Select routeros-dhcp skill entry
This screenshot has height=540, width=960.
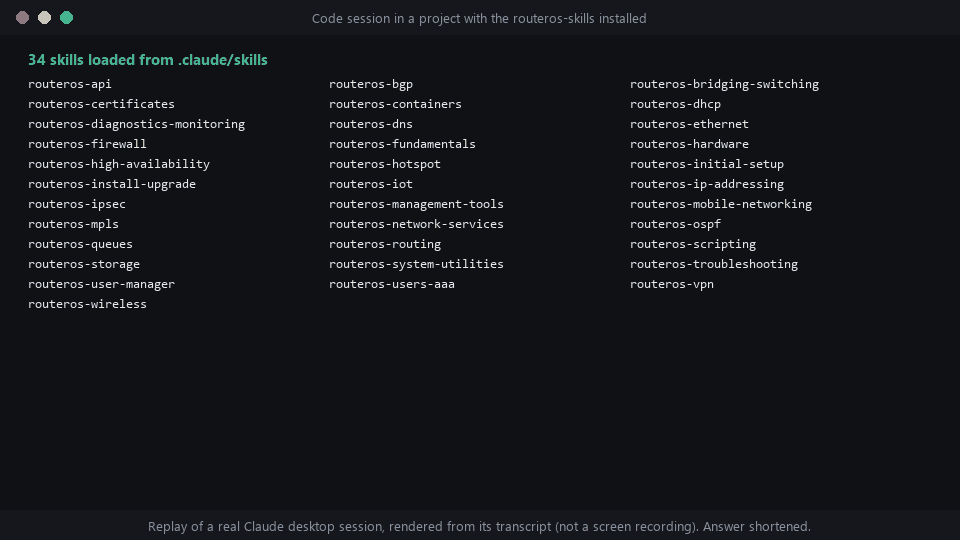675,104
